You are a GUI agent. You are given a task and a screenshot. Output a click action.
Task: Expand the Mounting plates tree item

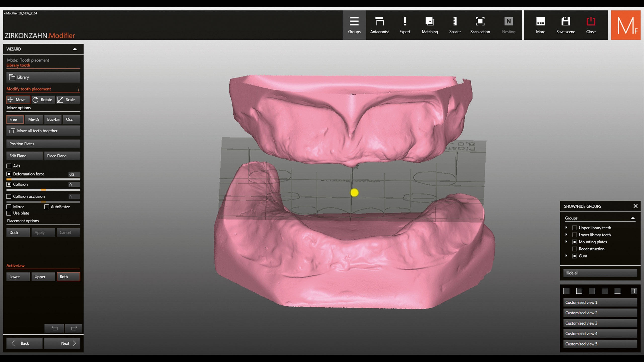tap(566, 242)
